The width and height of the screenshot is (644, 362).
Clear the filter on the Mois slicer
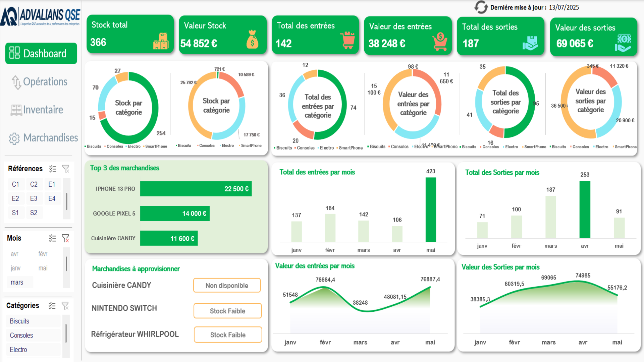65,238
